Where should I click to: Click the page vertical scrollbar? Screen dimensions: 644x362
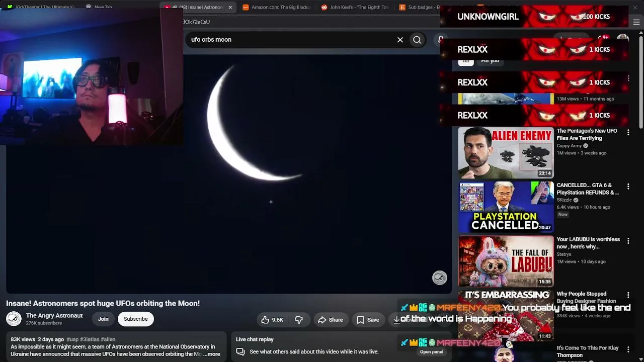[x=641, y=83]
